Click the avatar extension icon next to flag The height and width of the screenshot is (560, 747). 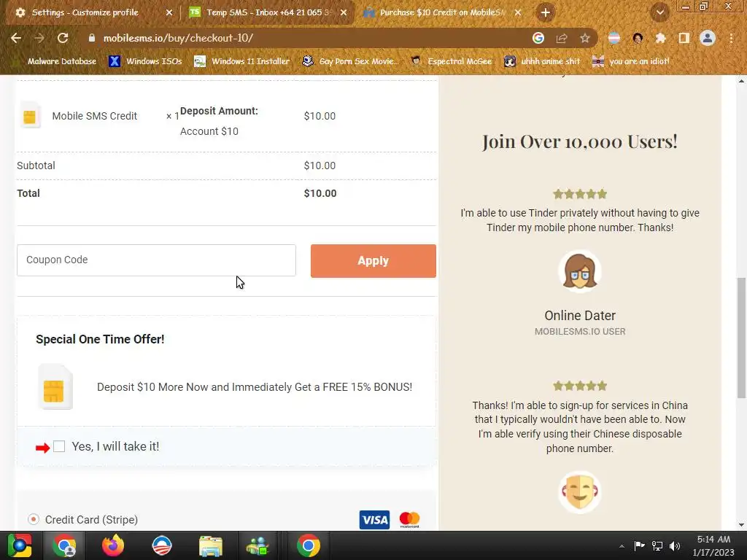pyautogui.click(x=638, y=38)
